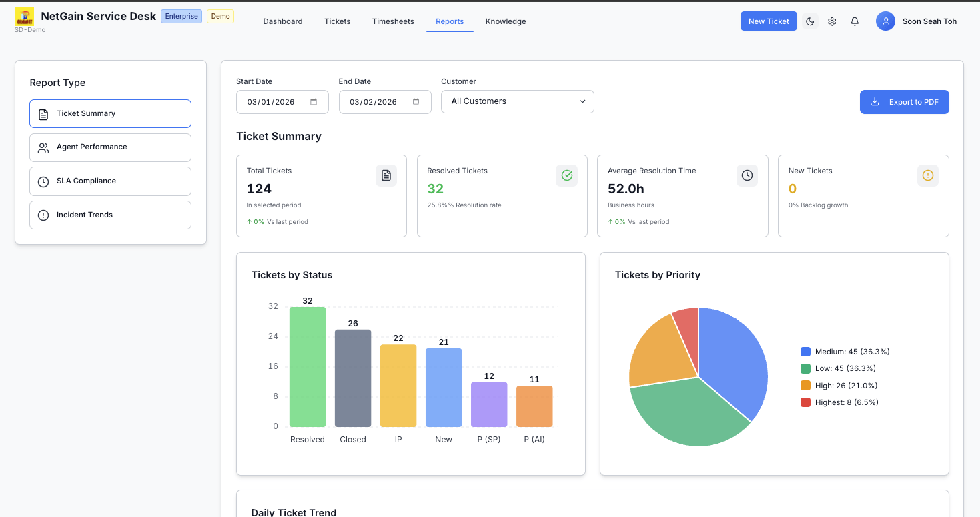Open the Start Date calendar picker icon

pos(314,102)
